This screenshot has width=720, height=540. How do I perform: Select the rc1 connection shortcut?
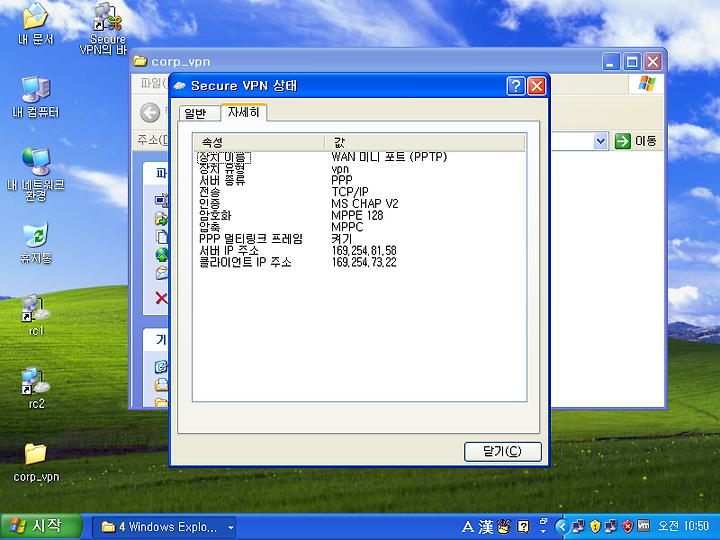point(36,315)
